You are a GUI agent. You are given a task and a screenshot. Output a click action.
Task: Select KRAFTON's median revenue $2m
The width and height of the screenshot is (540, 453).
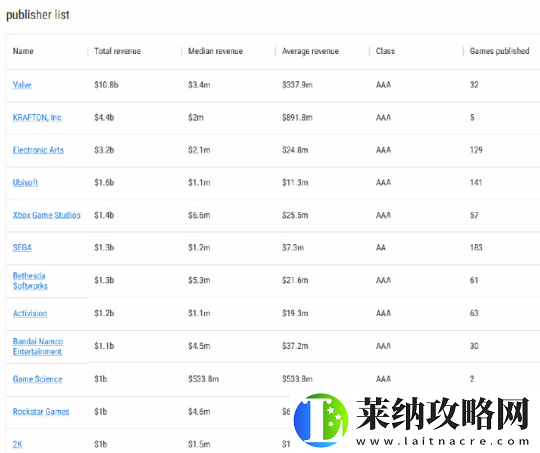pyautogui.click(x=196, y=117)
